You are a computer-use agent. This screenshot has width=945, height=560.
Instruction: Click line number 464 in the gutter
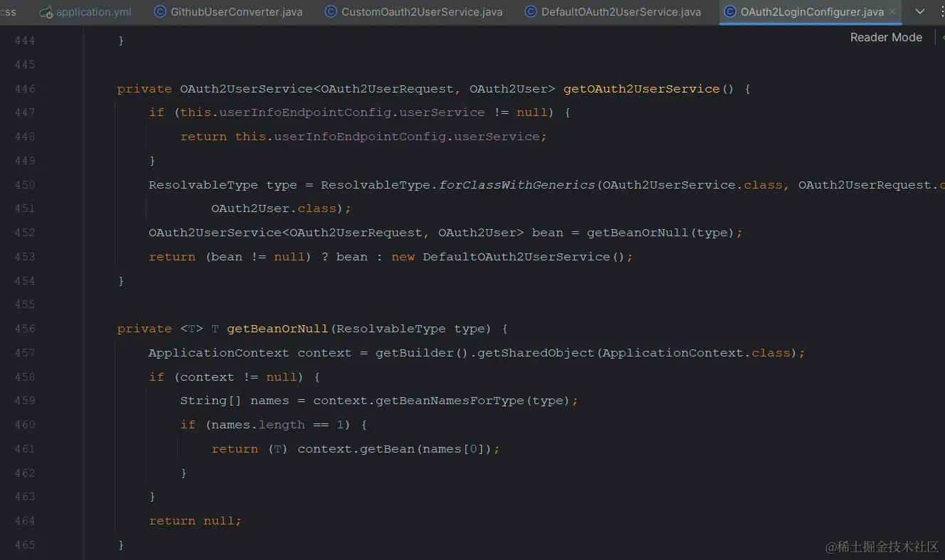tap(25, 521)
